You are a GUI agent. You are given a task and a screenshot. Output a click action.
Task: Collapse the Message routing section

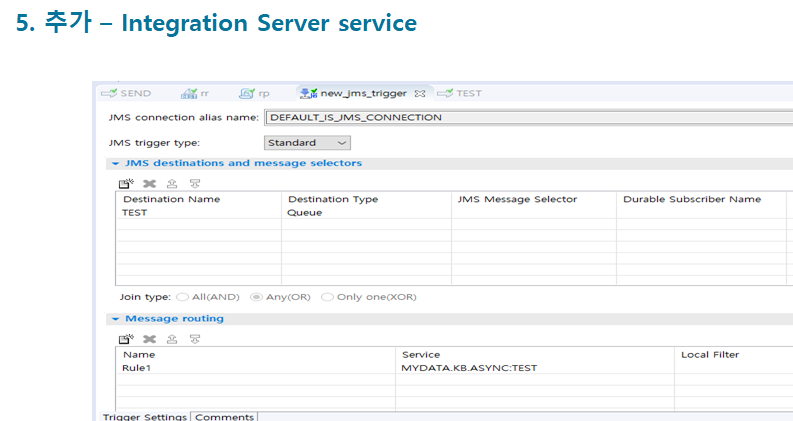pyautogui.click(x=115, y=319)
